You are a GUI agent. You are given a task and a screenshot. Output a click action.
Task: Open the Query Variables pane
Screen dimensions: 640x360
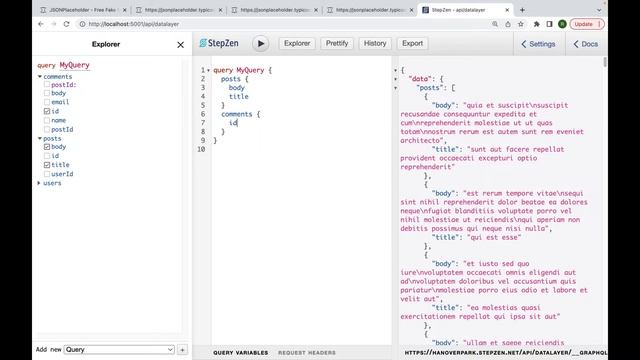coord(240,353)
